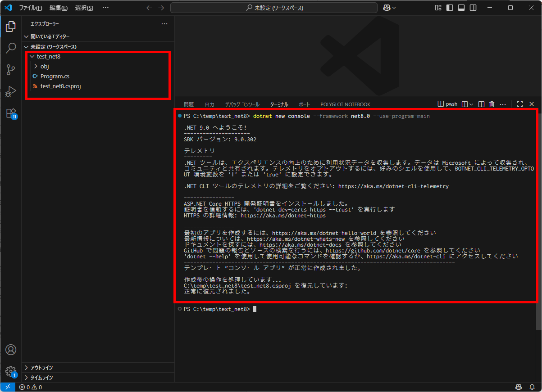This screenshot has height=392, width=542.
Task: Toggle the bottom panel visibility
Action: pyautogui.click(x=461, y=8)
